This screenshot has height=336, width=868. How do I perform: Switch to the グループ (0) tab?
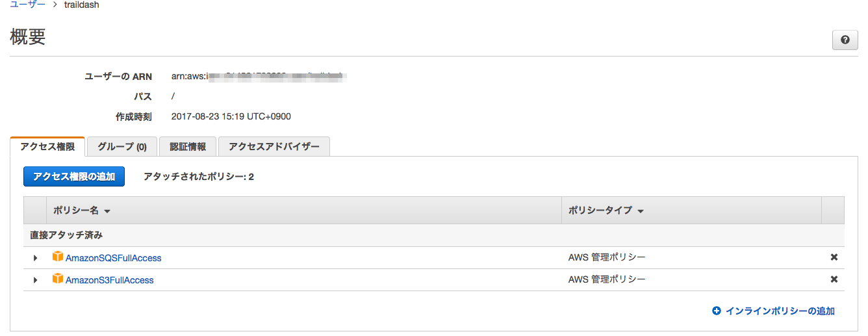point(122,147)
